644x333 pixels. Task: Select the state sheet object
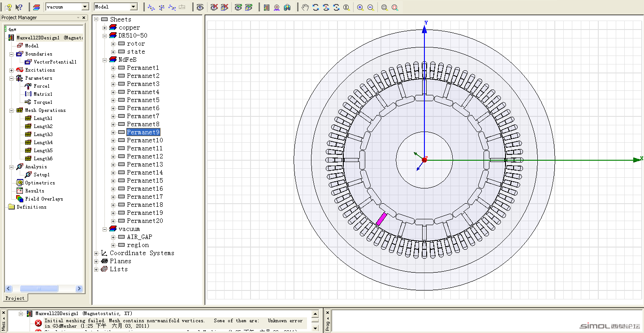click(x=136, y=51)
